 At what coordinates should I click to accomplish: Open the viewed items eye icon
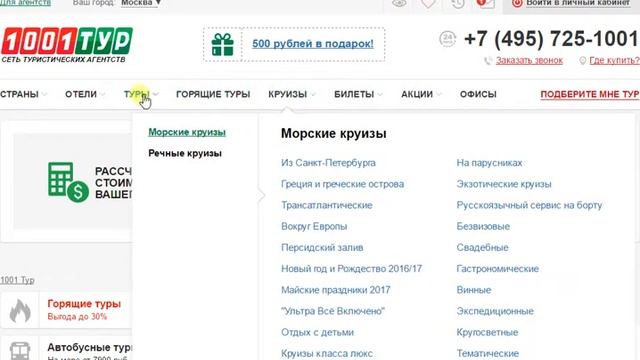[399, 3]
